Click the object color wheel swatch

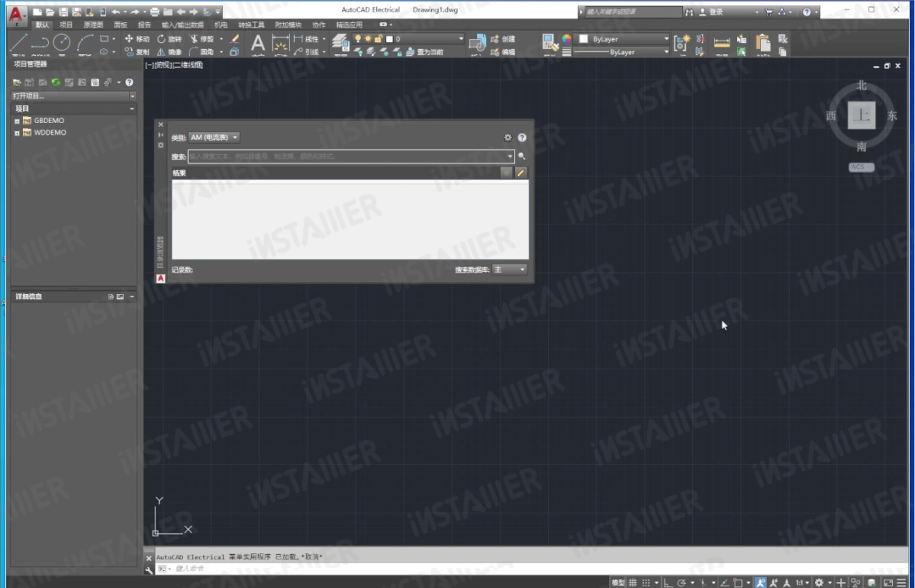(567, 38)
